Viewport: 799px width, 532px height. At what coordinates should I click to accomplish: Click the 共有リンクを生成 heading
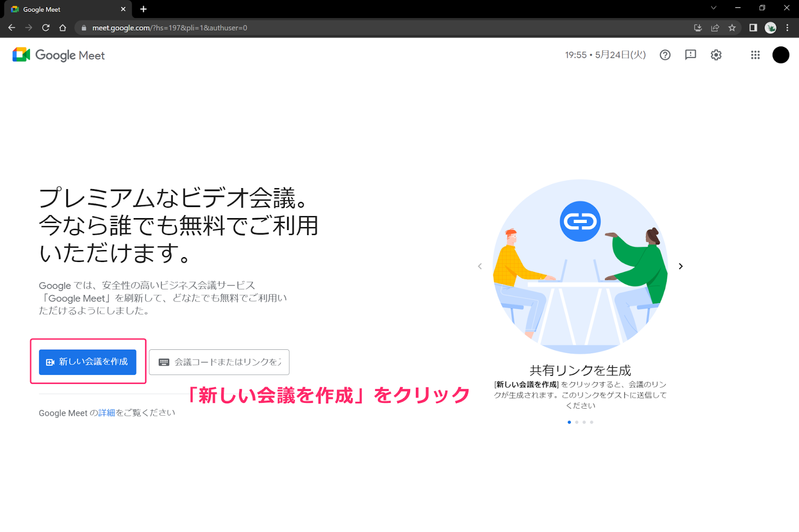pyautogui.click(x=580, y=370)
